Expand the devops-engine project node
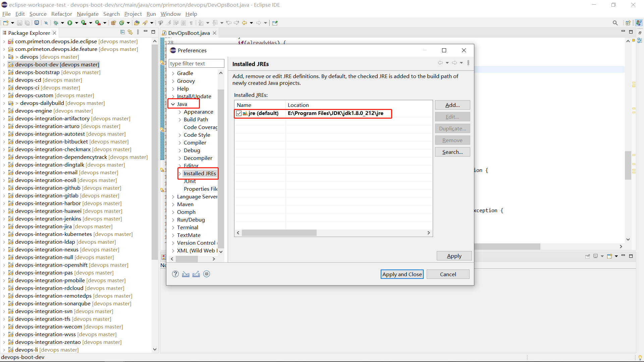Screen dimensions: 644x362 coord(3,111)
